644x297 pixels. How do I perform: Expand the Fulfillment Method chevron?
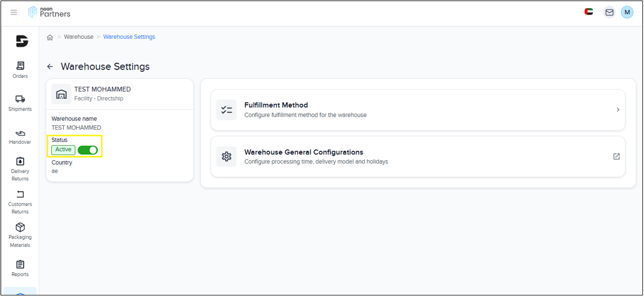tap(618, 110)
